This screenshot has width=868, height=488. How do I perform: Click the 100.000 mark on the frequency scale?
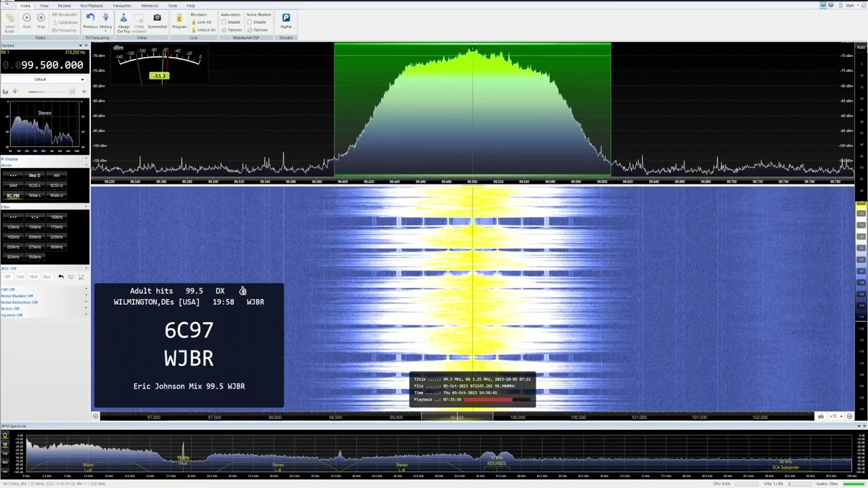pos(517,418)
